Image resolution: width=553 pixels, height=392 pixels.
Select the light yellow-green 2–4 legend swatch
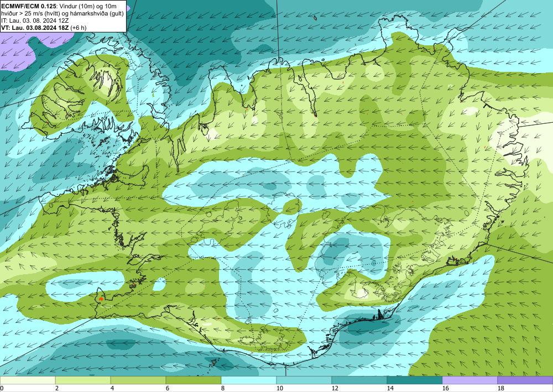coord(83,380)
